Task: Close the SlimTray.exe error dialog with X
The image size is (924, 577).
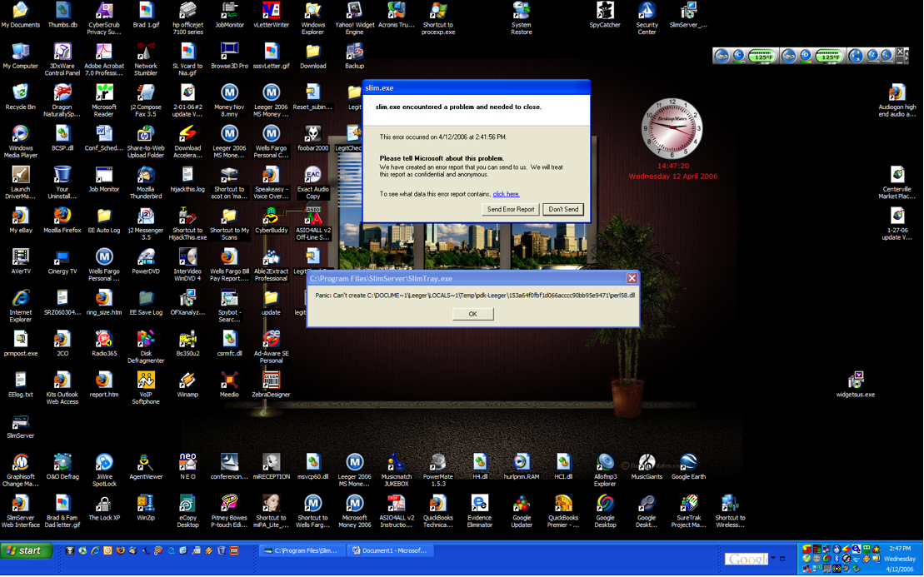Action: [x=632, y=278]
